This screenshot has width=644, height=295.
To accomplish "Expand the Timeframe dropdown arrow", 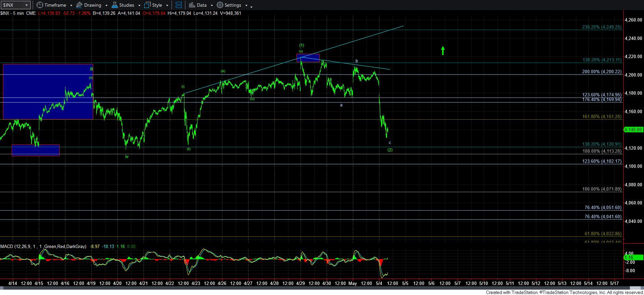I will (71, 5).
